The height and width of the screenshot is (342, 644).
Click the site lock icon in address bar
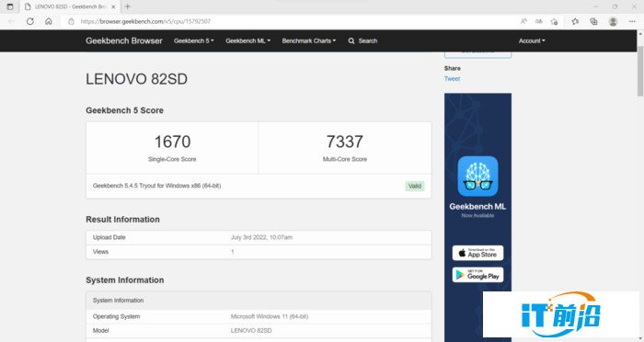[x=71, y=21]
